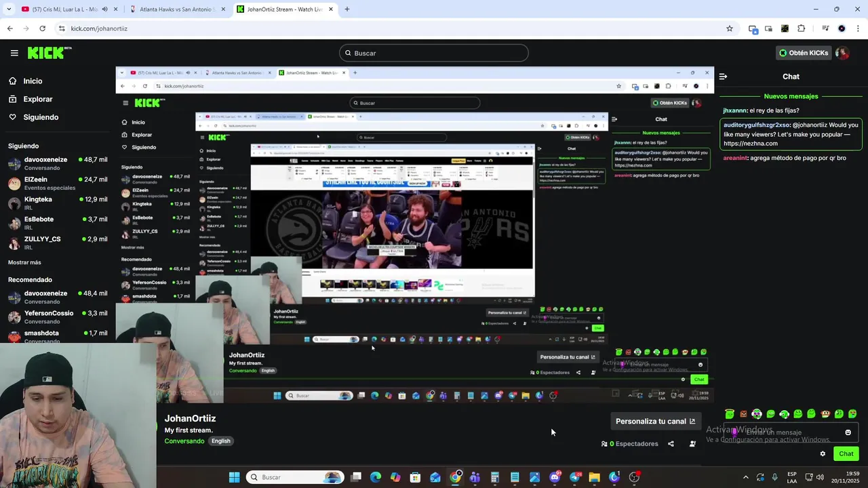The width and height of the screenshot is (868, 488).
Task: Click Personaliza tu canal button
Action: click(x=655, y=421)
